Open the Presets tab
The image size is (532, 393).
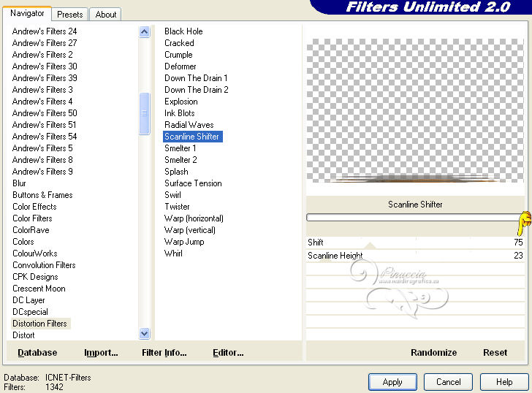coord(70,15)
